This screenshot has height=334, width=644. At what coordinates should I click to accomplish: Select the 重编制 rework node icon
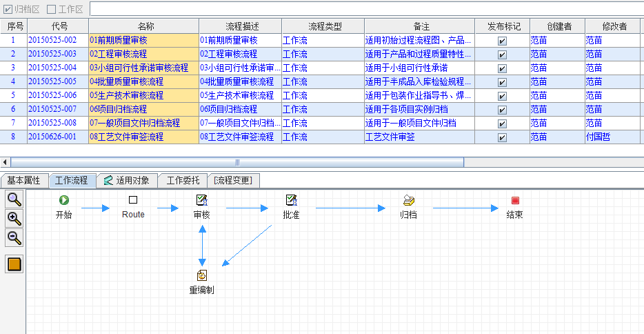click(x=201, y=275)
